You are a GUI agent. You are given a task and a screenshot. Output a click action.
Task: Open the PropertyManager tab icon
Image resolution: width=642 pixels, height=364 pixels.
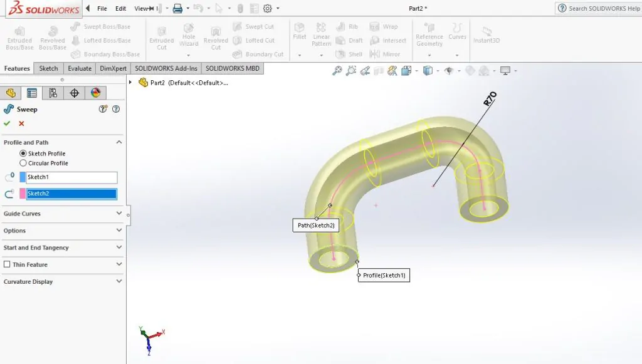[x=32, y=93]
